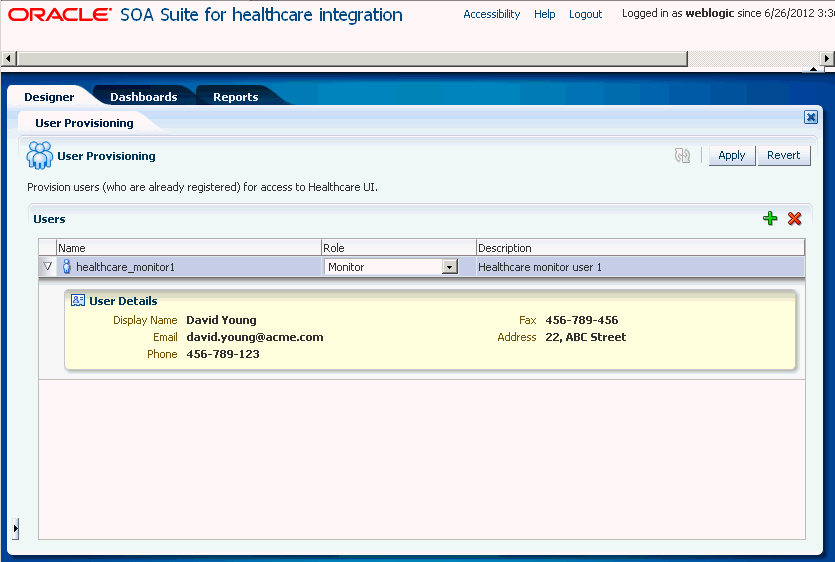835x562 pixels.
Task: Click the horizontal scrollbar right arrow
Action: click(827, 58)
